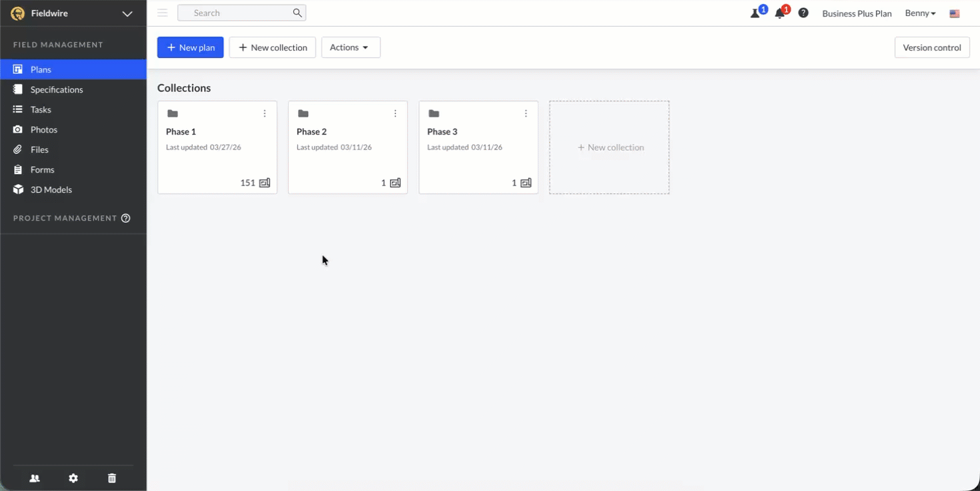Click the New plan button
Viewport: 980px width, 491px height.
[x=191, y=47]
